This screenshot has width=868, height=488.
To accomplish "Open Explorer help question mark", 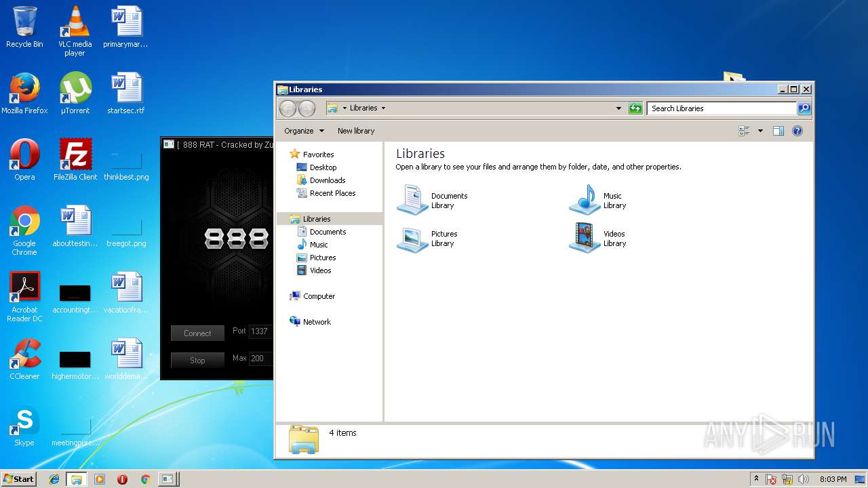I will point(797,131).
